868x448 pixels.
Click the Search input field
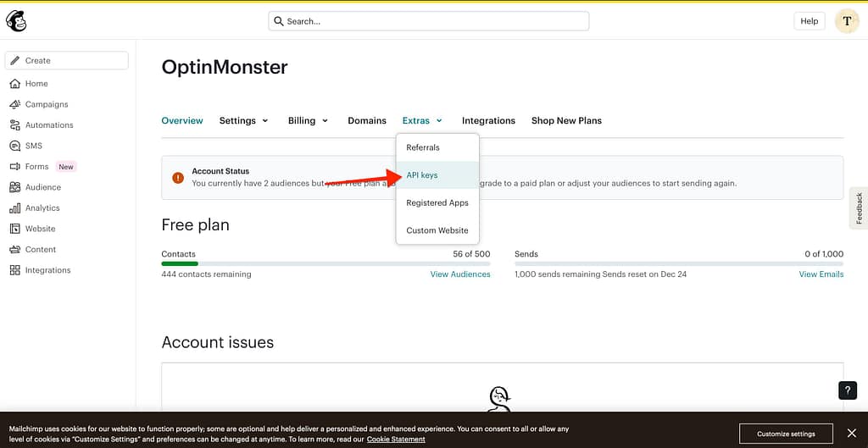428,21
